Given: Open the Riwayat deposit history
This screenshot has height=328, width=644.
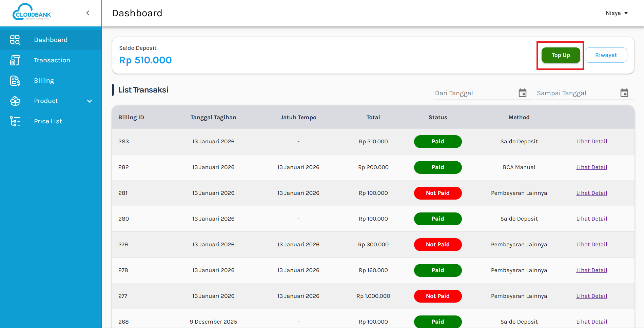Looking at the screenshot, I should click(606, 55).
